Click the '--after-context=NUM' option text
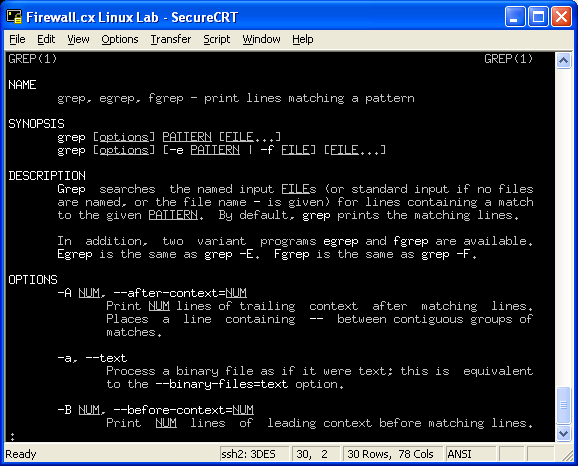The image size is (578, 466). (x=180, y=293)
